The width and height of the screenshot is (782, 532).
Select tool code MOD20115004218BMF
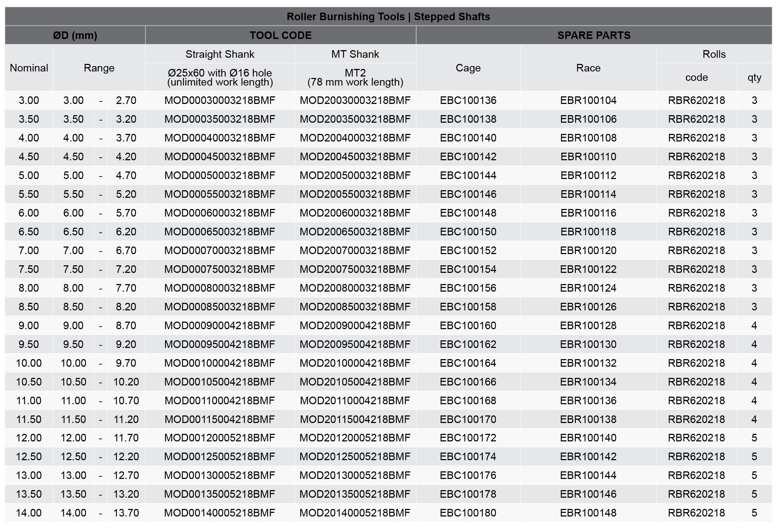[x=355, y=419]
